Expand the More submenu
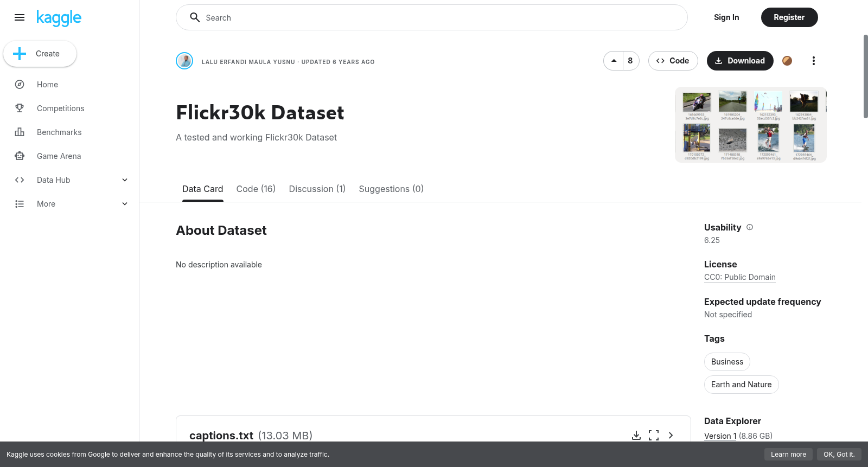 (125, 204)
